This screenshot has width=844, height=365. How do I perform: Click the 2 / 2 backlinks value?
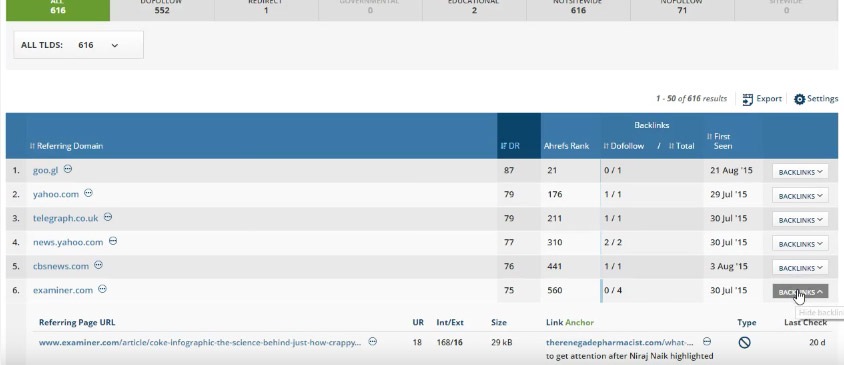pos(613,242)
